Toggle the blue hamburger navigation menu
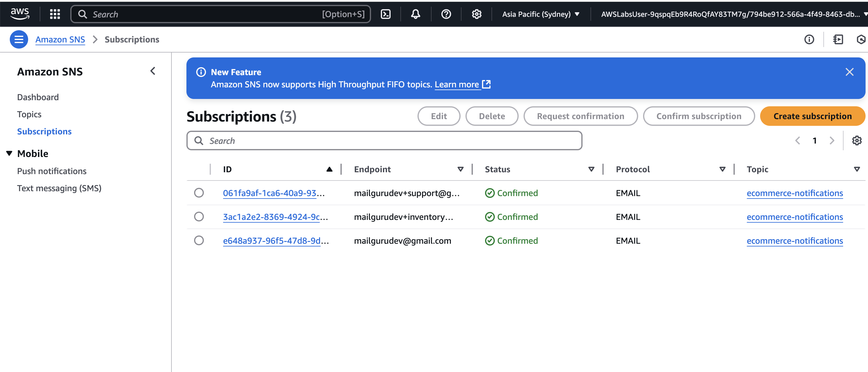This screenshot has height=372, width=868. tap(19, 39)
